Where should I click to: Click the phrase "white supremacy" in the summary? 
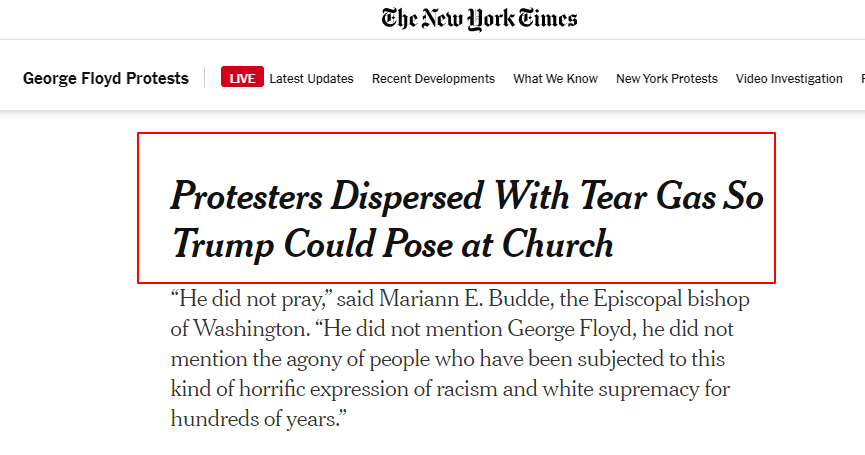click(x=621, y=389)
